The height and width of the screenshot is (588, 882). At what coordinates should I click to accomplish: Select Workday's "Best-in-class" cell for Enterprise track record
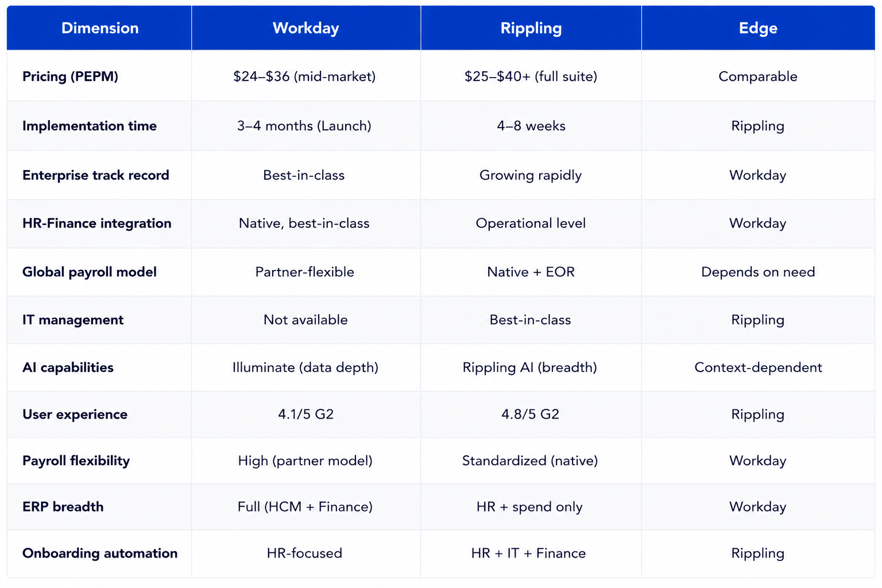tap(304, 175)
